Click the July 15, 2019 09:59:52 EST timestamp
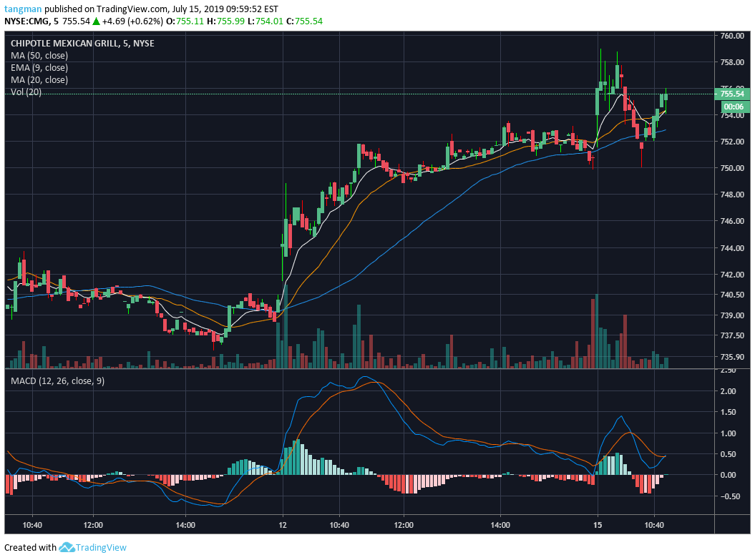Screen dimensions: 755x560 tap(225, 9)
